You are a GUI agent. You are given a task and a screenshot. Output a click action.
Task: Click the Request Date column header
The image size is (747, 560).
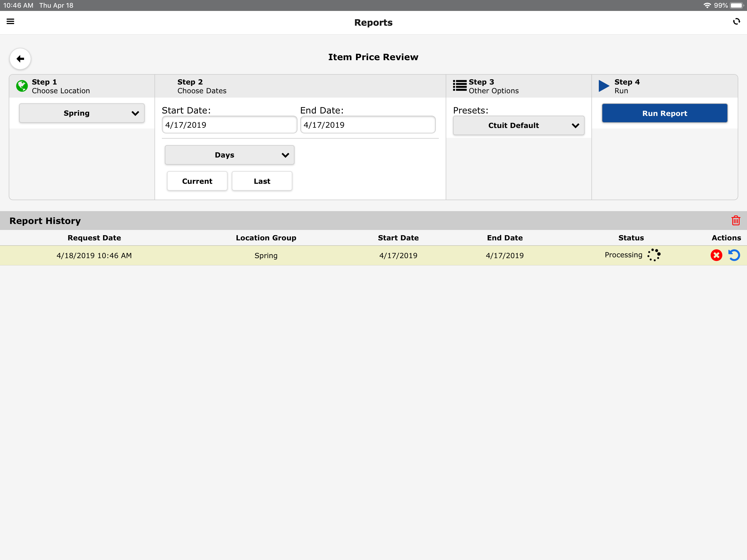pos(94,238)
